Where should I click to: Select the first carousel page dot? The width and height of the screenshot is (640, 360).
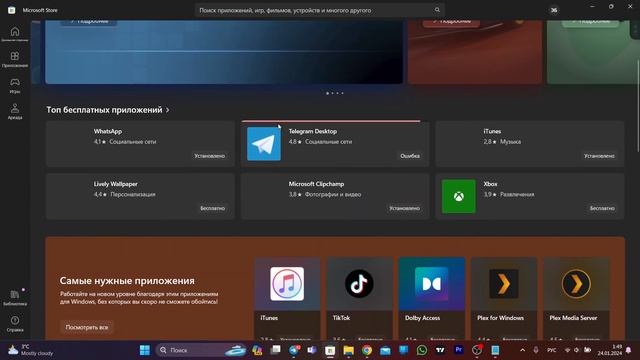click(x=327, y=93)
